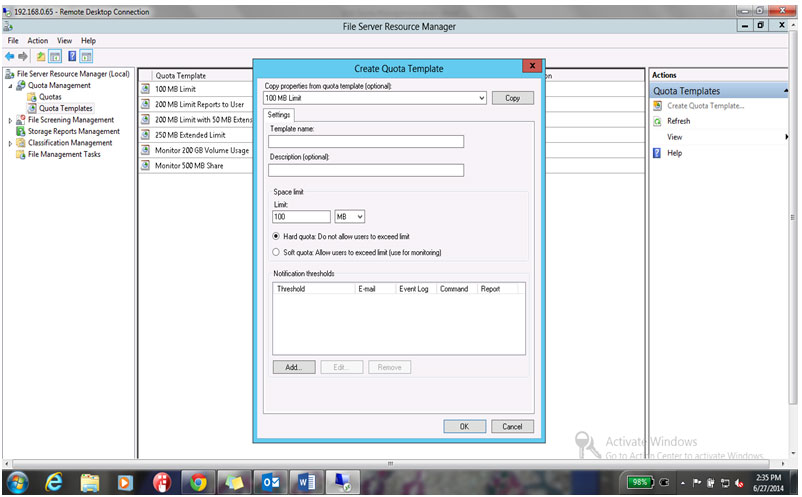Click the Event Log column header
The image size is (802, 497).
coord(416,289)
